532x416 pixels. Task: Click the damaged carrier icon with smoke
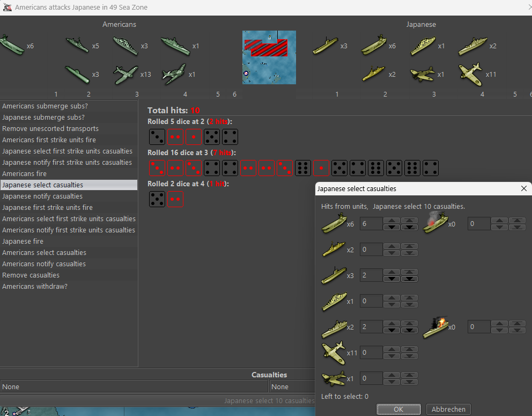[x=435, y=223]
